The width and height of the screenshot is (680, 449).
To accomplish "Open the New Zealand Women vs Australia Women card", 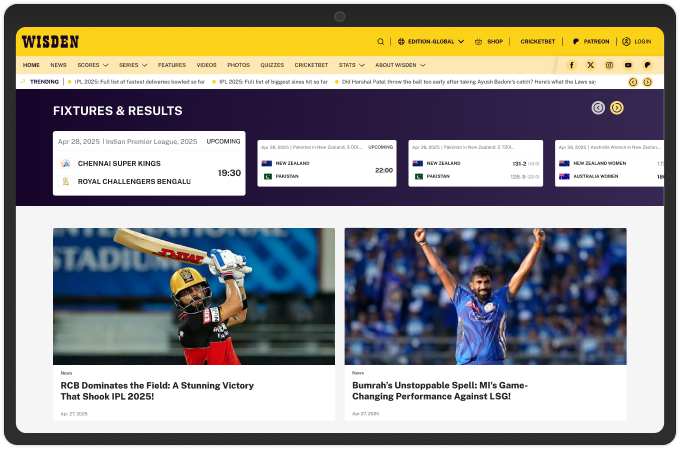I will pyautogui.click(x=609, y=163).
